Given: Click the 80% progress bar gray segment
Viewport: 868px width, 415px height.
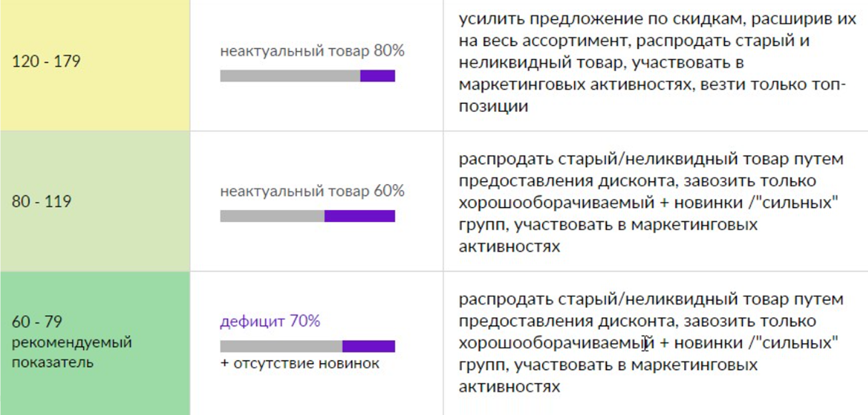Looking at the screenshot, I should 290,76.
